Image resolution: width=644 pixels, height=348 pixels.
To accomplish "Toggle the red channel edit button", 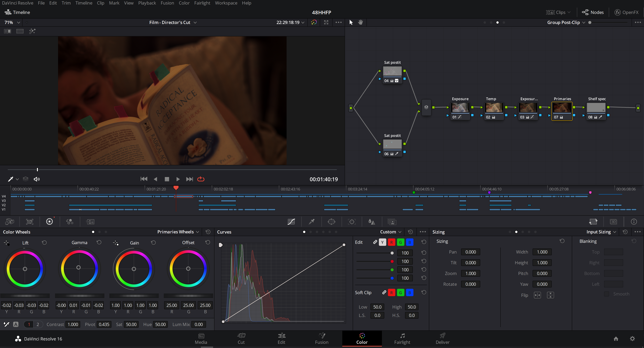I will click(391, 242).
